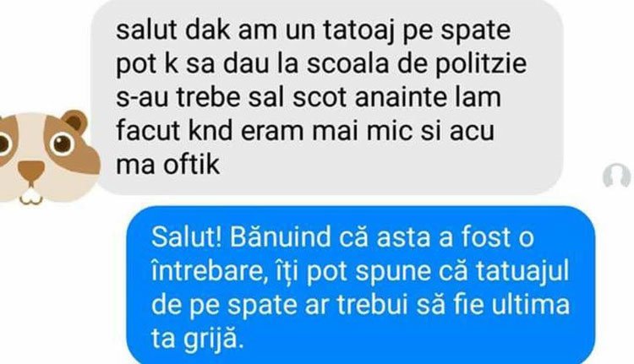Click the word "întrebare" in blue reply
The image size is (634, 364).
click(208, 270)
